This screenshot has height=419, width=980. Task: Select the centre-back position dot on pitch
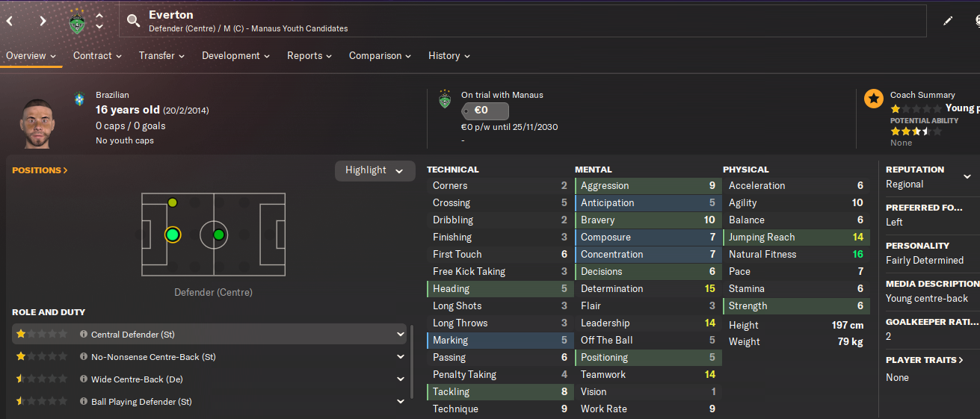[x=173, y=235]
